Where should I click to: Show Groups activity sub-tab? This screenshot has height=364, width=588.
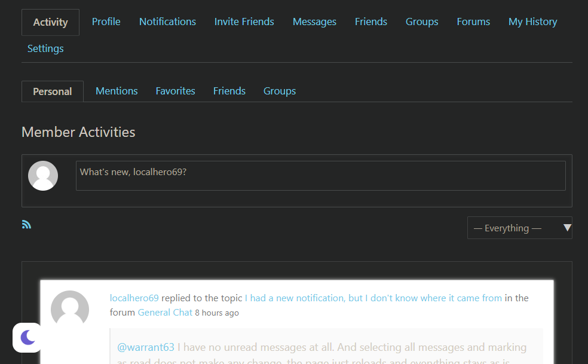click(x=280, y=91)
